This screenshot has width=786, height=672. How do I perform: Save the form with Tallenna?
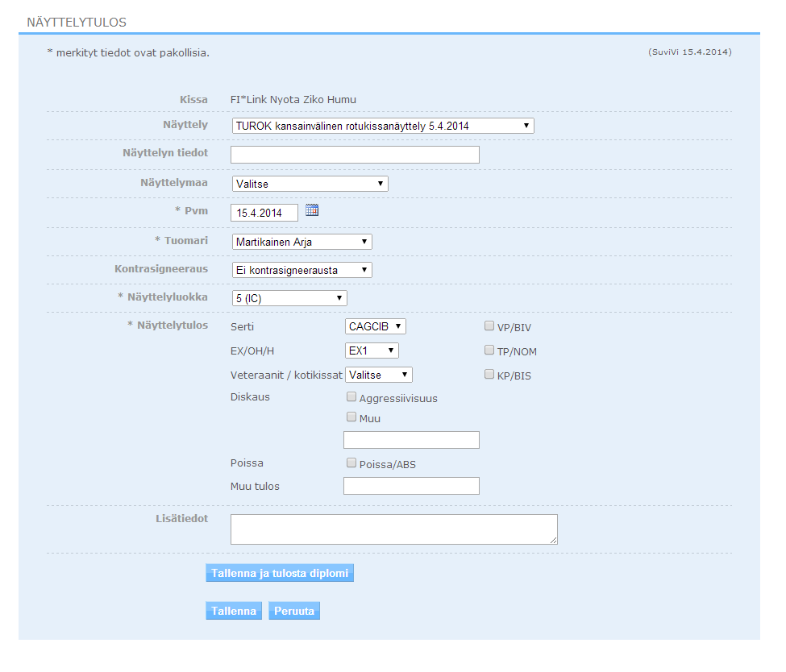pos(234,611)
